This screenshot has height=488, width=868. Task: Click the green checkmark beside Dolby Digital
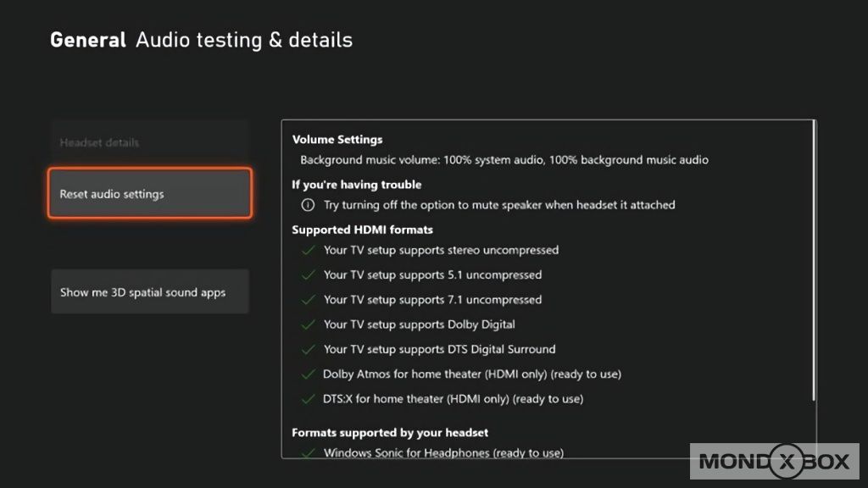(307, 324)
